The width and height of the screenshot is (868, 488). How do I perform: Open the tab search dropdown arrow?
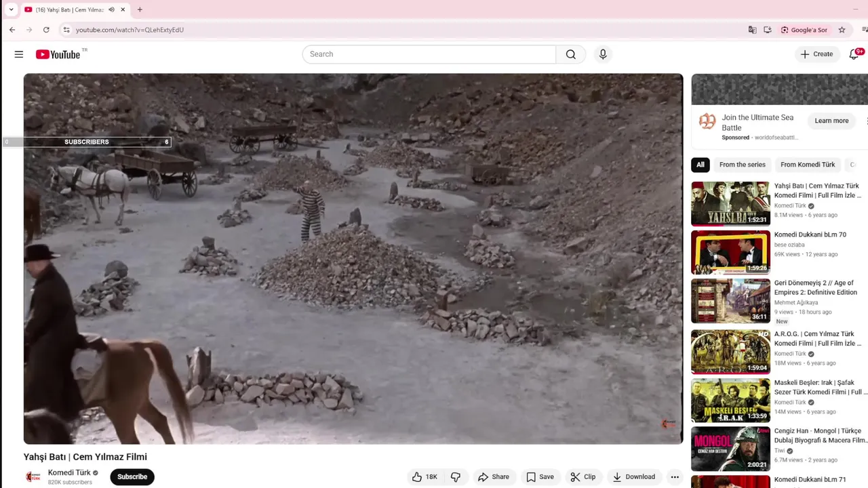(x=11, y=9)
